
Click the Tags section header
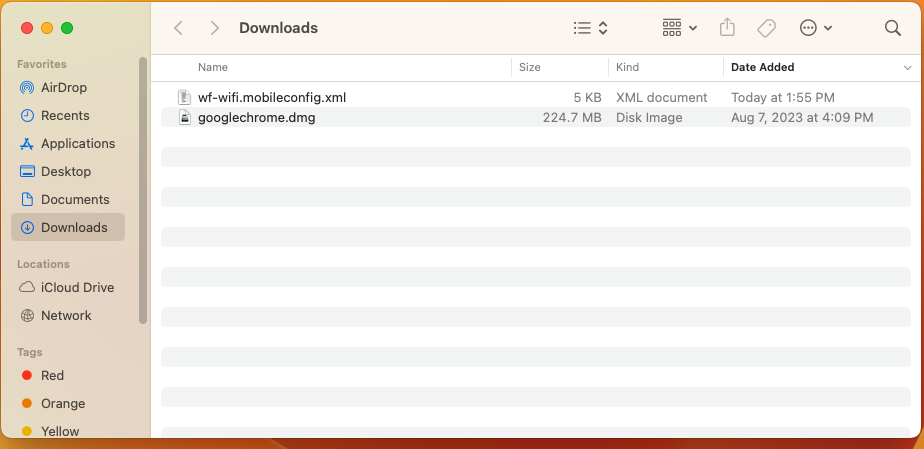29,352
